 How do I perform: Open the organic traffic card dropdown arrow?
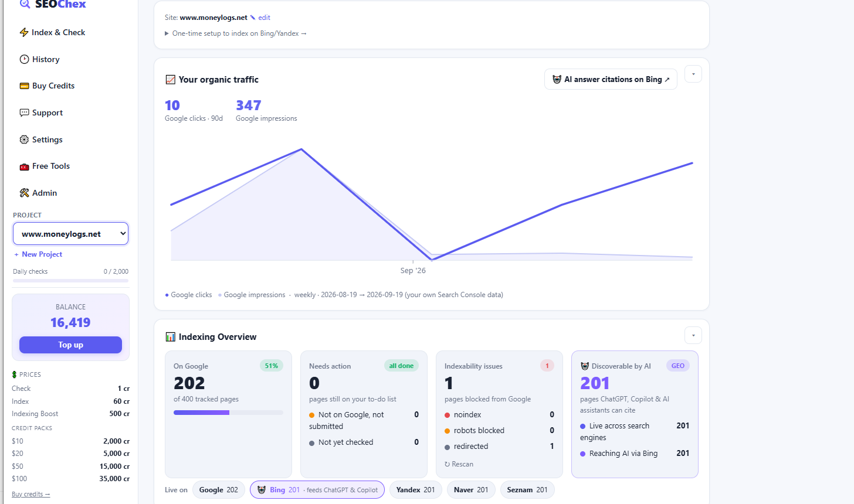pyautogui.click(x=693, y=74)
